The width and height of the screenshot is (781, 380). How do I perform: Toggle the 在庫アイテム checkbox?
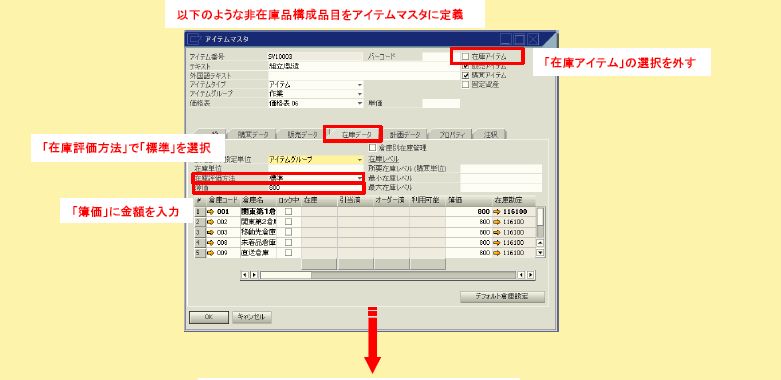(465, 57)
